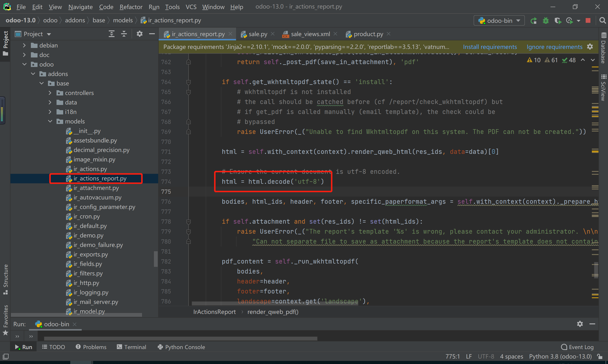Click the Rerun odoo-bin icon
The image size is (608, 364).
pyautogui.click(x=533, y=21)
